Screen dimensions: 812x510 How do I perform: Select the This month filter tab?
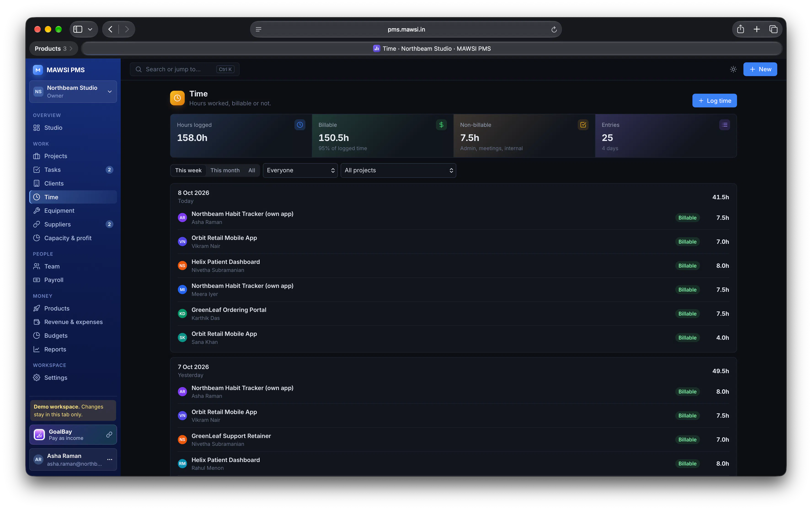[225, 170]
